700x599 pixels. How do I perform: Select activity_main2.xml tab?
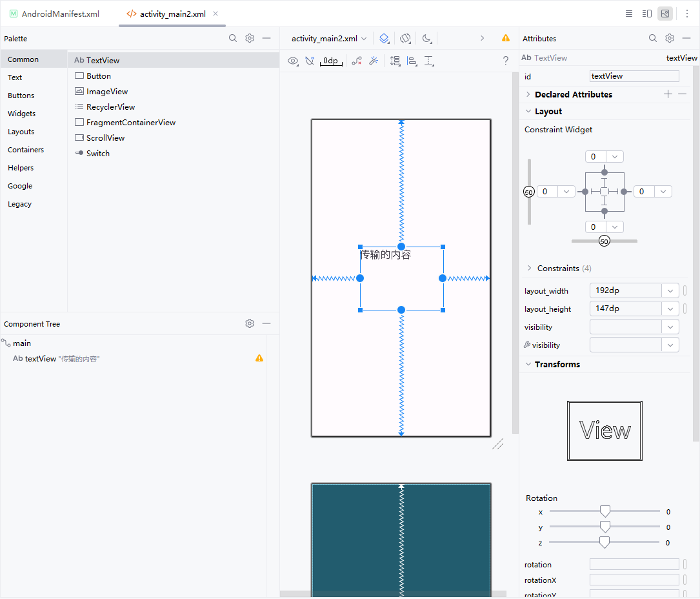[x=172, y=14]
